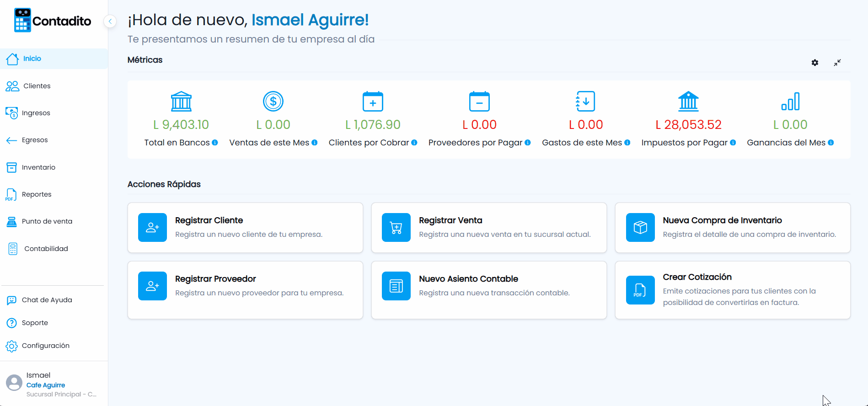The height and width of the screenshot is (406, 868).
Task: Click the Proveedores por Pagar calendar-minus icon
Action: tap(479, 101)
